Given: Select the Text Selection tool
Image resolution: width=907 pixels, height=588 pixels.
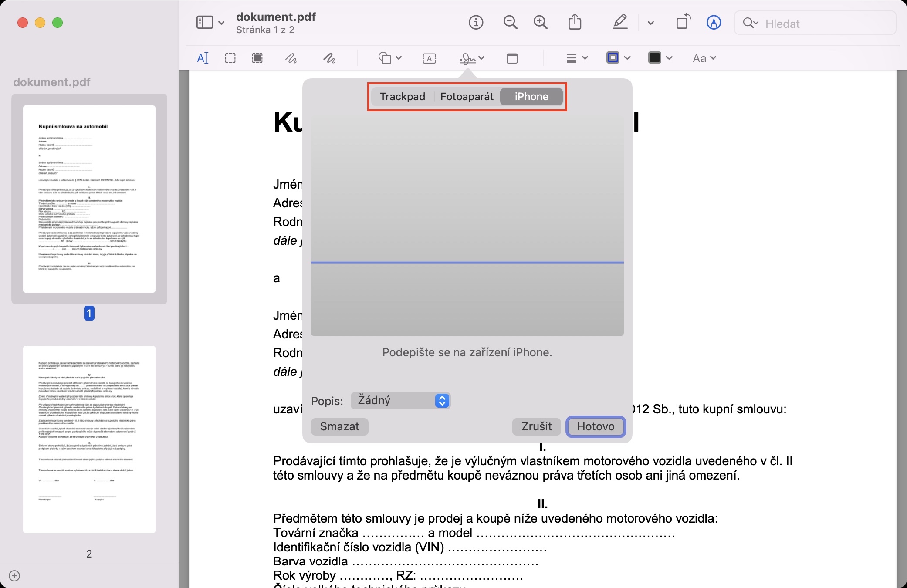Looking at the screenshot, I should click(x=203, y=58).
